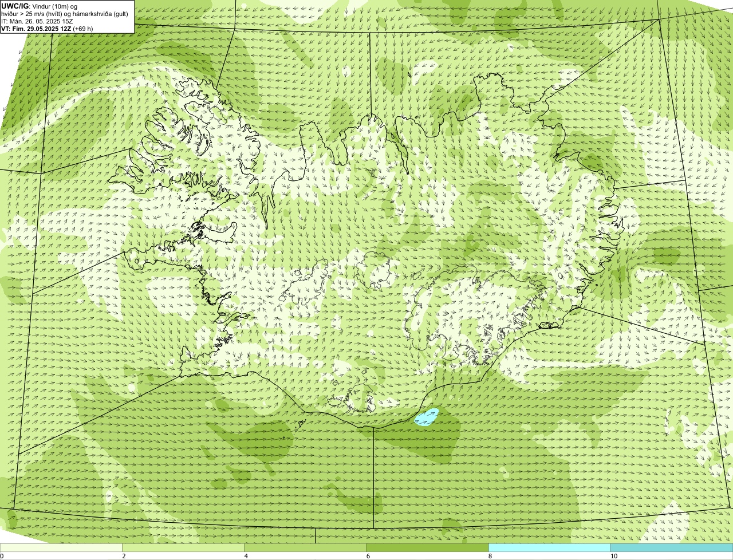This screenshot has width=733, height=560.
Task: Click the legend scale label '8'
Action: click(x=490, y=556)
